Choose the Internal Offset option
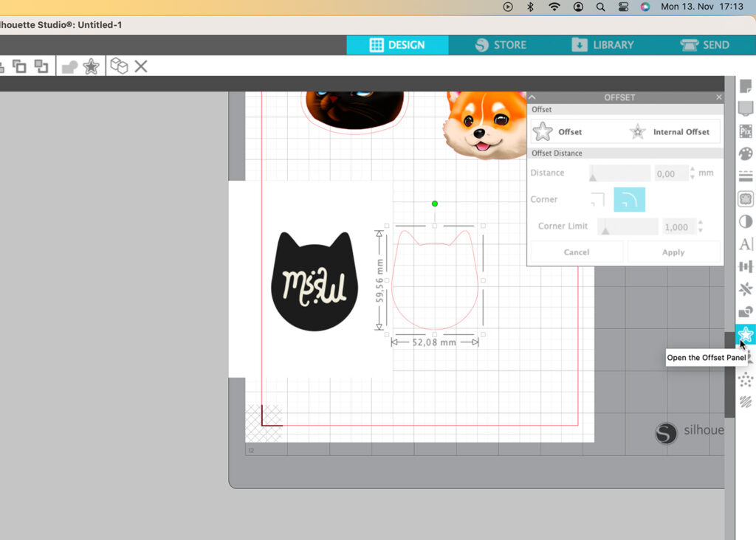 click(x=671, y=132)
